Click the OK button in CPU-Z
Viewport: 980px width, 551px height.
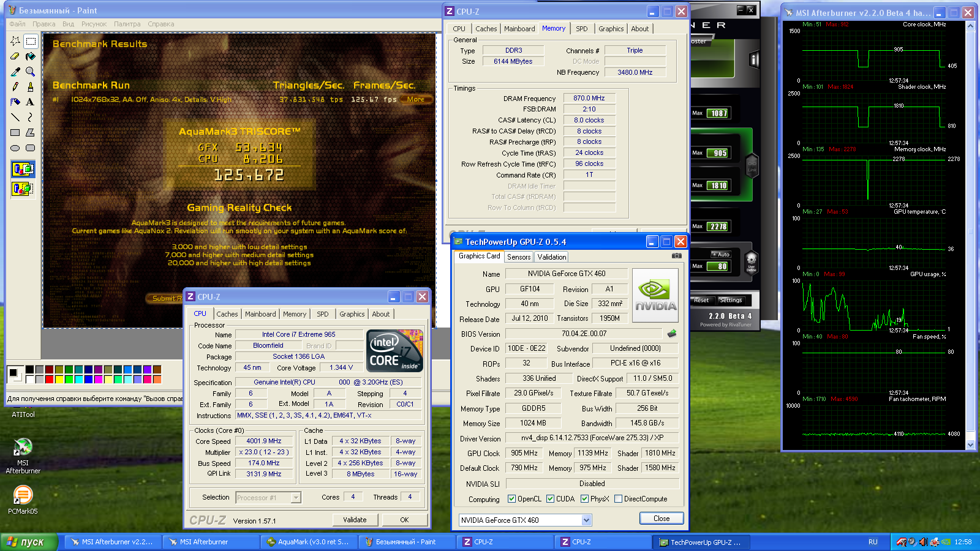(404, 520)
